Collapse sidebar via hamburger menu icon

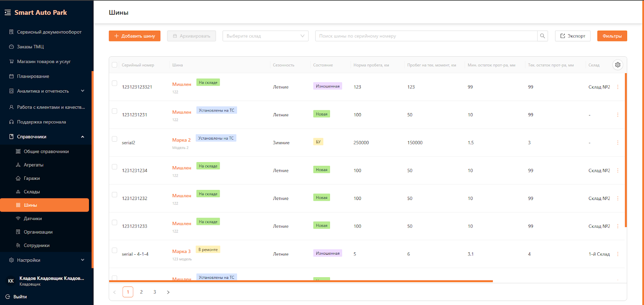pyautogui.click(x=8, y=12)
